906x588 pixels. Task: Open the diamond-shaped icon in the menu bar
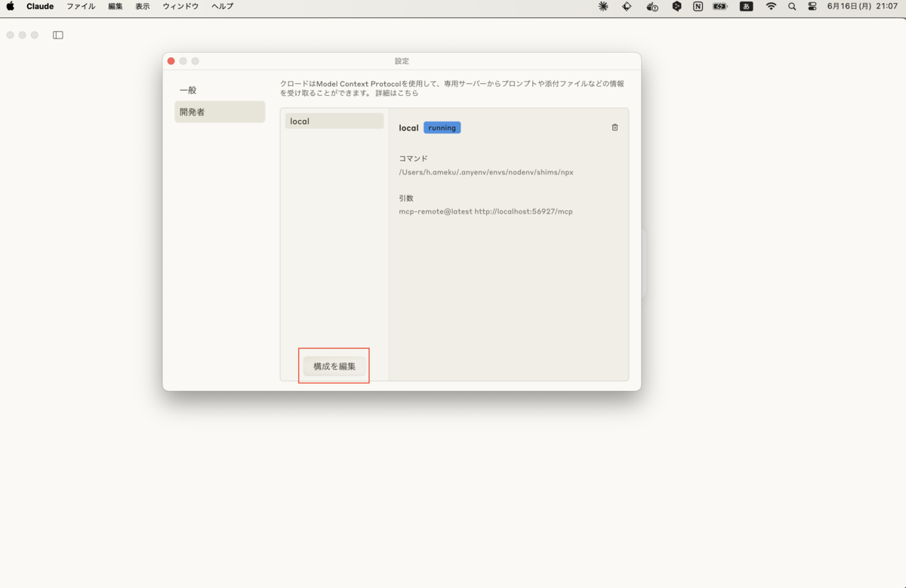pos(627,6)
